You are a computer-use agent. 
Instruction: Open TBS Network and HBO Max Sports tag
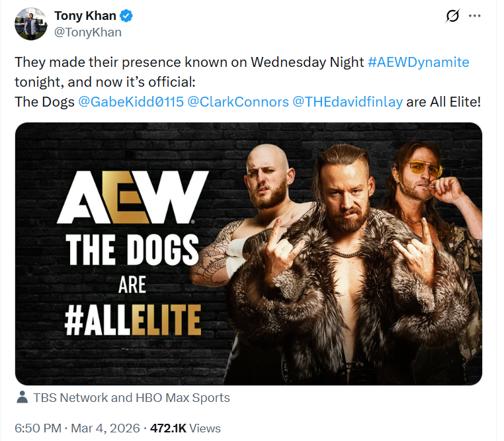132,398
